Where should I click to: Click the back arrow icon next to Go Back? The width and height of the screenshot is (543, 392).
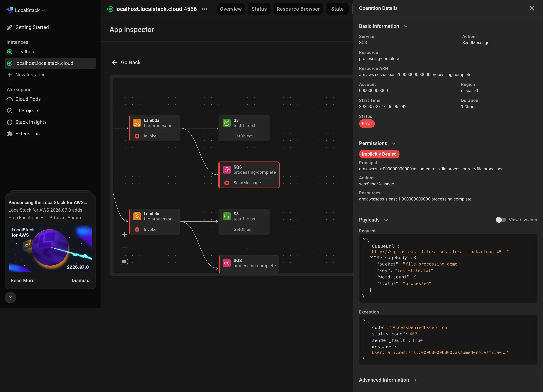[x=115, y=63]
